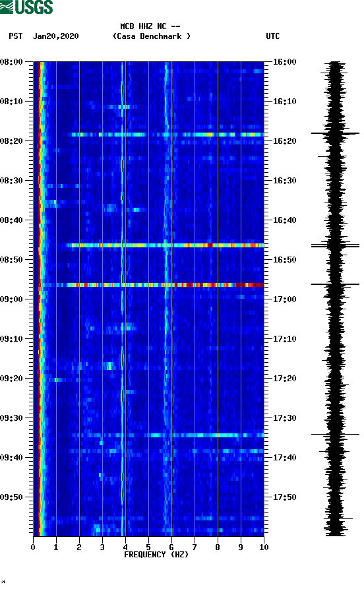
Task: Click the 16:30 UTC time label
Action: click(x=284, y=180)
